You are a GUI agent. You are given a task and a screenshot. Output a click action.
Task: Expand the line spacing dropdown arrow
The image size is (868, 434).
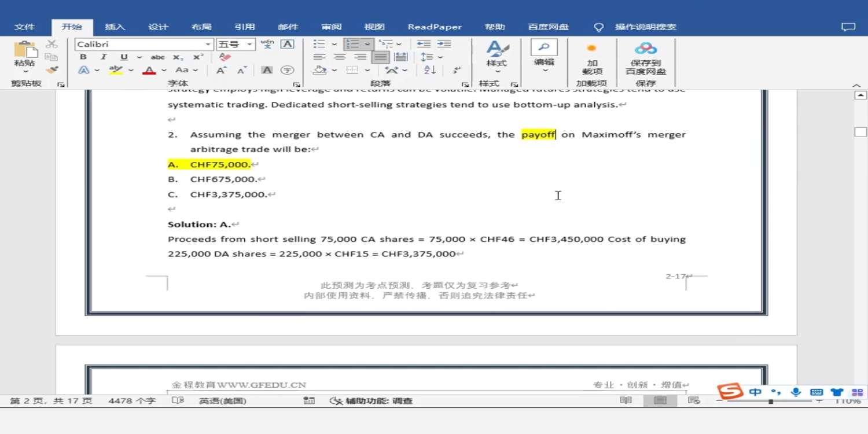point(440,57)
